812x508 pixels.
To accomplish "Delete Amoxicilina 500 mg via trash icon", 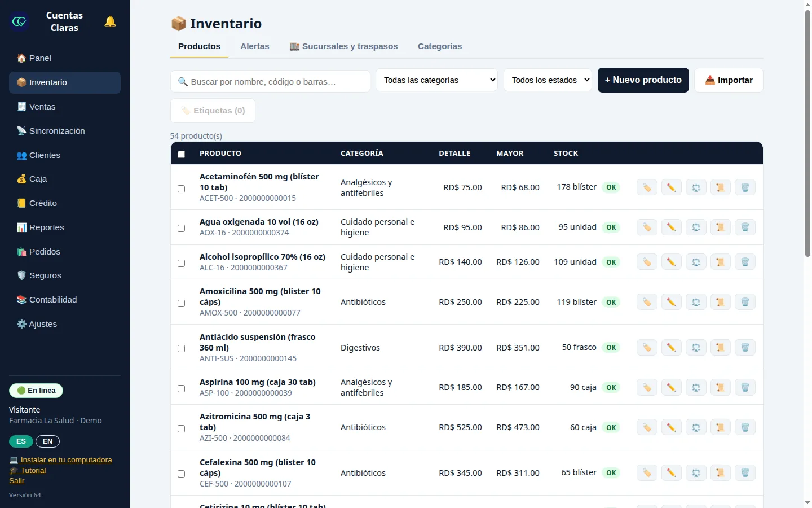I will (745, 303).
